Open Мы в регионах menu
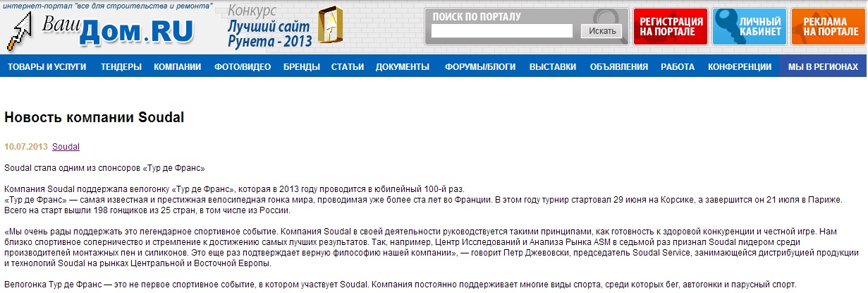This screenshot has width=868, height=293. pyautogui.click(x=824, y=67)
